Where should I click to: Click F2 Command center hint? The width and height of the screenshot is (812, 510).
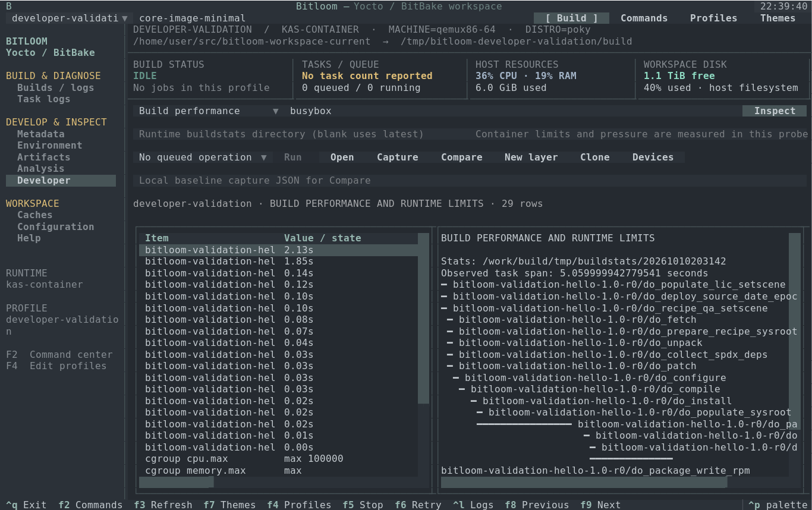tap(59, 355)
